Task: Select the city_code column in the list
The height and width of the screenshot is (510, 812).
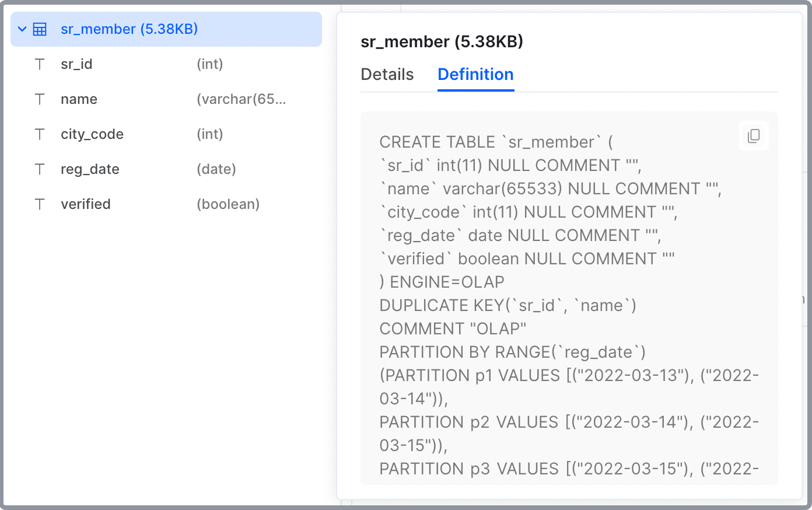Action: (92, 134)
